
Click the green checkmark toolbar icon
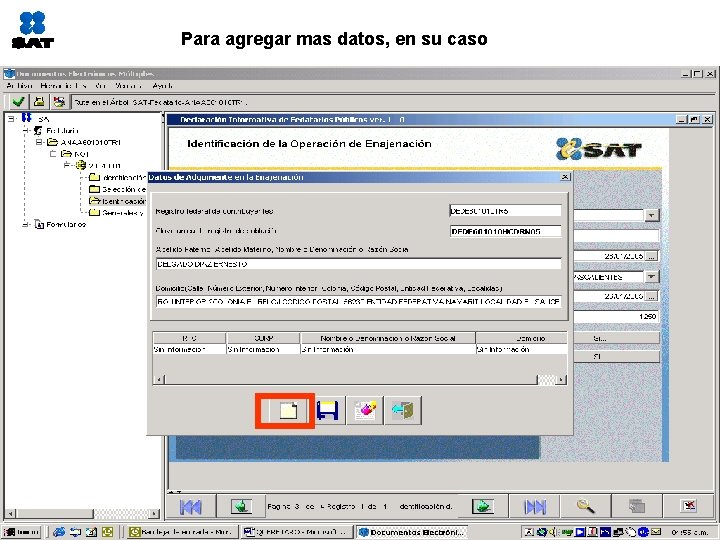[x=19, y=101]
